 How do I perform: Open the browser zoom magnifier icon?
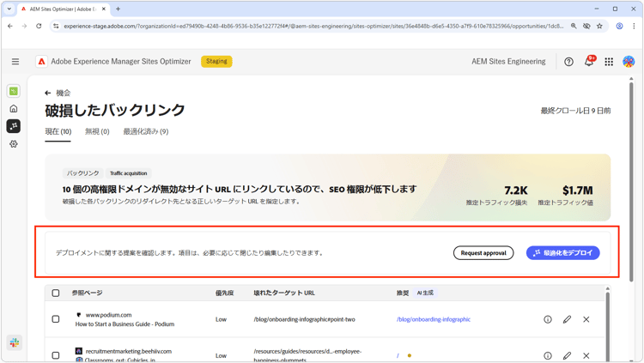574,26
